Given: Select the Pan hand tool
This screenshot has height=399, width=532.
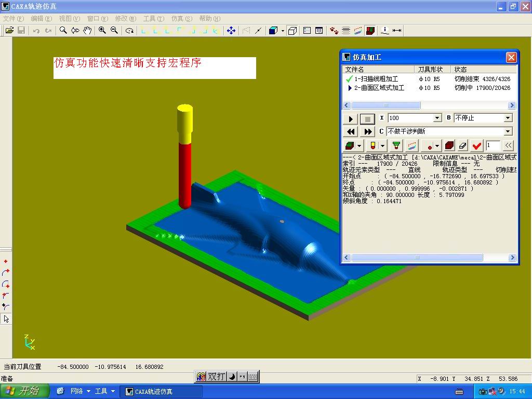Looking at the screenshot, I should (x=87, y=31).
